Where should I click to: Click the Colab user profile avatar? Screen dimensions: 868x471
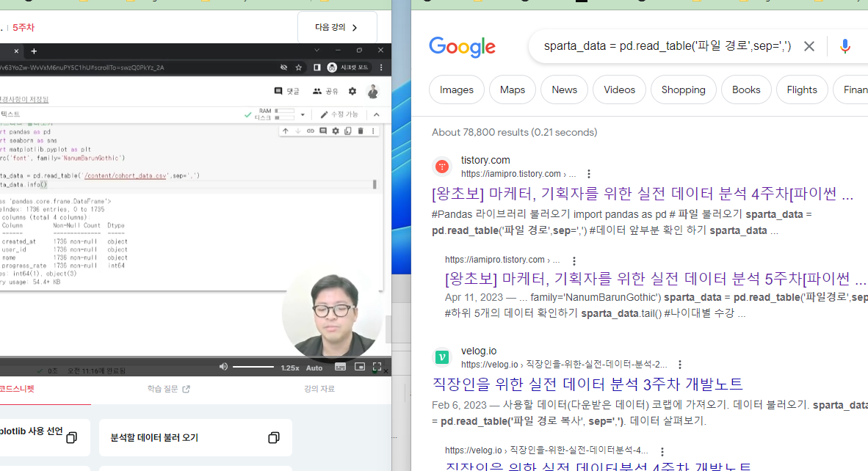pos(372,91)
